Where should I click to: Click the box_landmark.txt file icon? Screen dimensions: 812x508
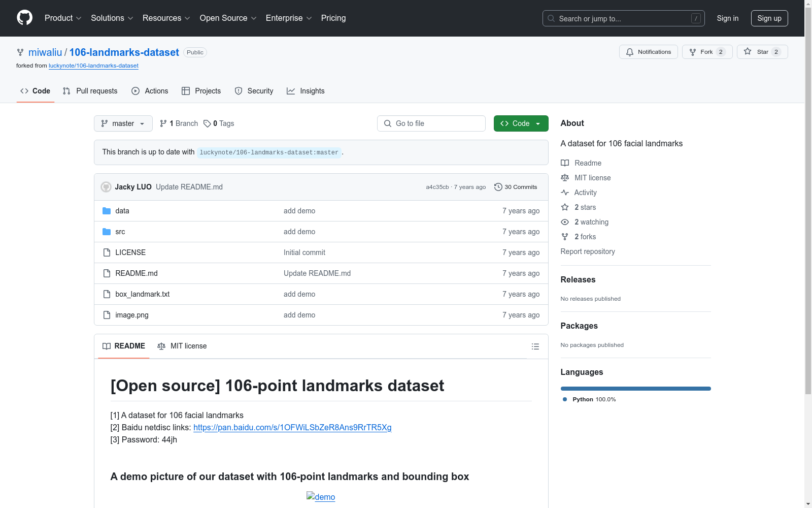[107, 294]
